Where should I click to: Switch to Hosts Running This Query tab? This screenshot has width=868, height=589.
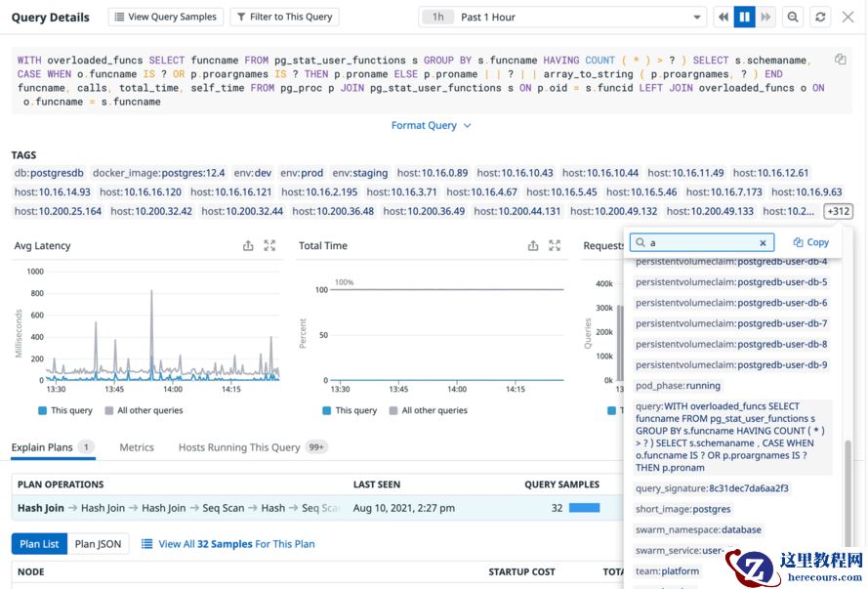(x=253, y=447)
